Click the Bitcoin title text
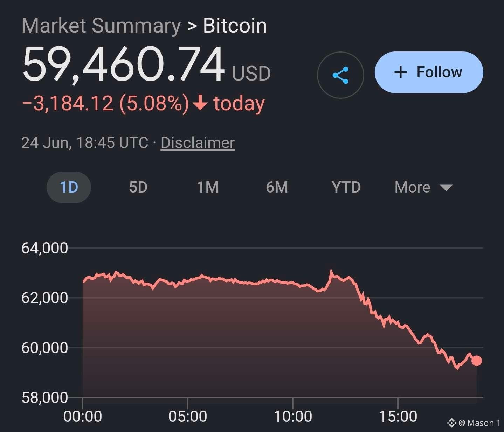 [235, 26]
